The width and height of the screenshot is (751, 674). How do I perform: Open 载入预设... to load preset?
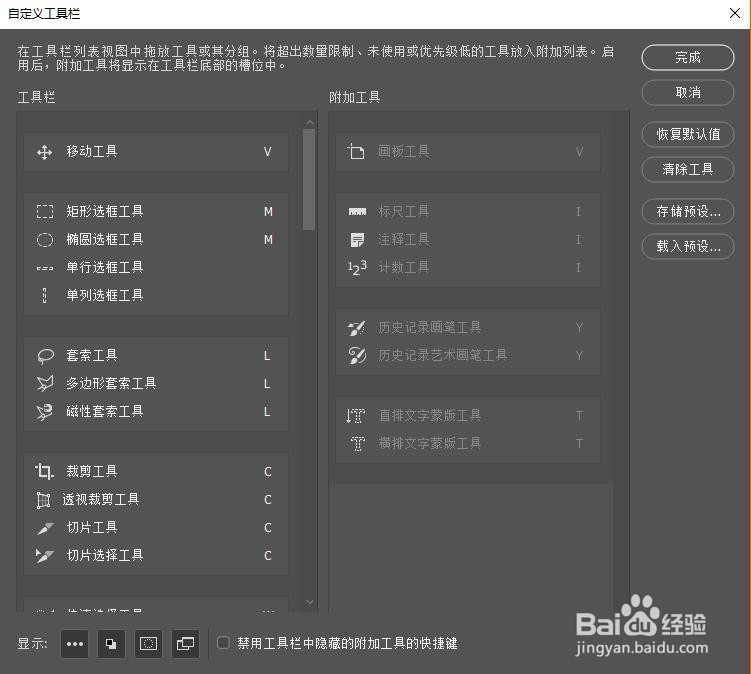pos(688,246)
